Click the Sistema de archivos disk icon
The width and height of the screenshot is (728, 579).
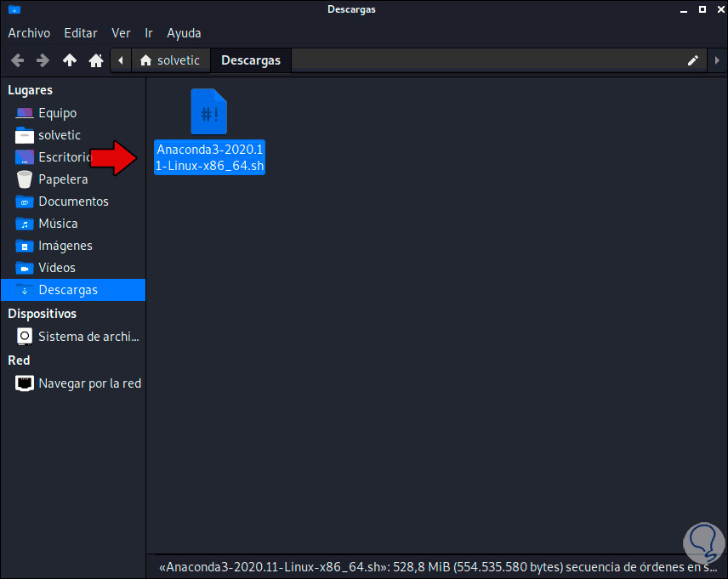pyautogui.click(x=25, y=337)
